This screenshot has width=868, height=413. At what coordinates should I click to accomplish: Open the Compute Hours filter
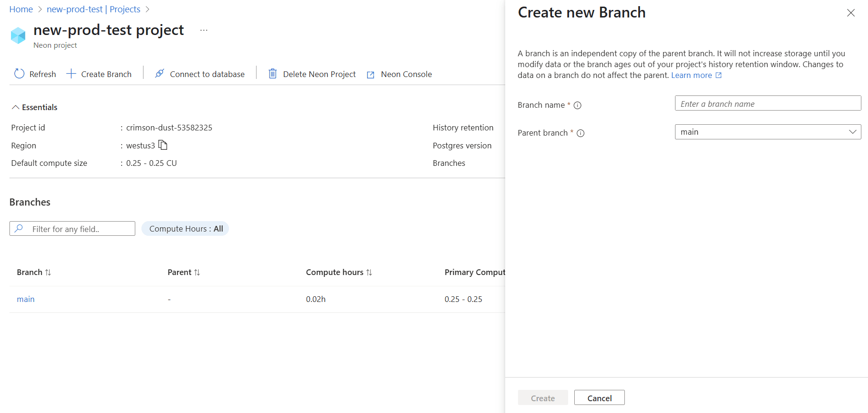[185, 229]
